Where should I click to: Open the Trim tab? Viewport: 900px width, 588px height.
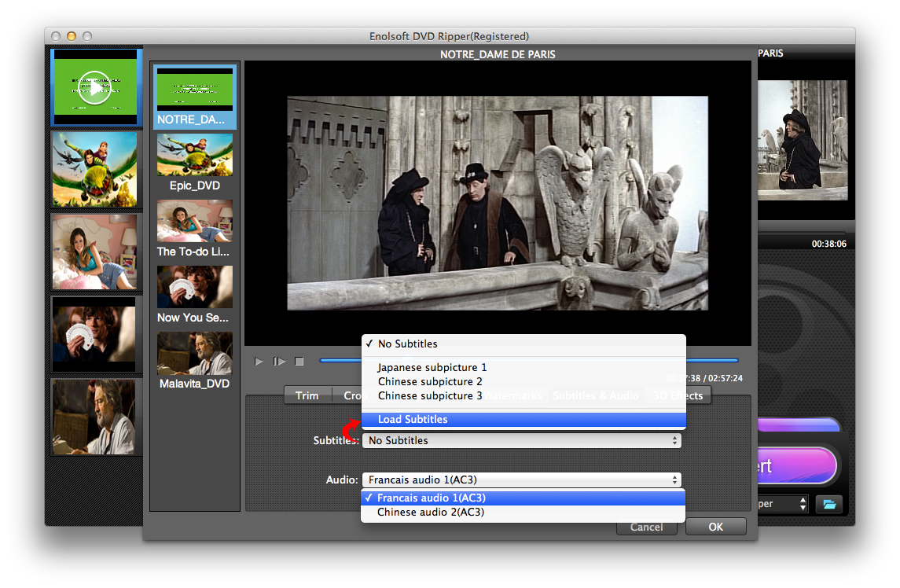(307, 395)
